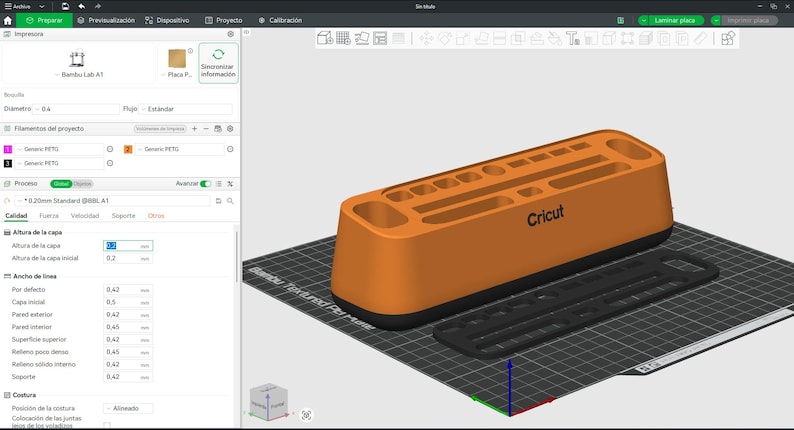Open the Assembly view icon

click(728, 38)
